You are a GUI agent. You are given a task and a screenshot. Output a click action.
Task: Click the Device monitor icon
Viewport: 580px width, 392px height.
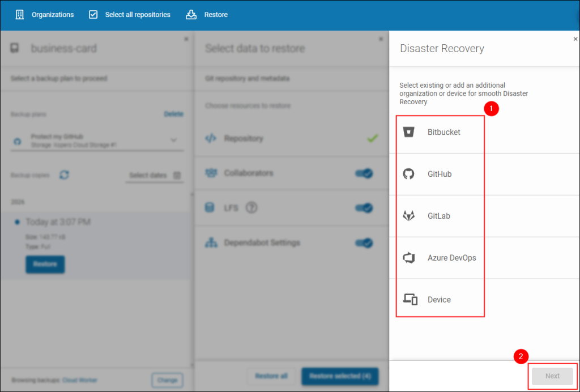tap(410, 299)
